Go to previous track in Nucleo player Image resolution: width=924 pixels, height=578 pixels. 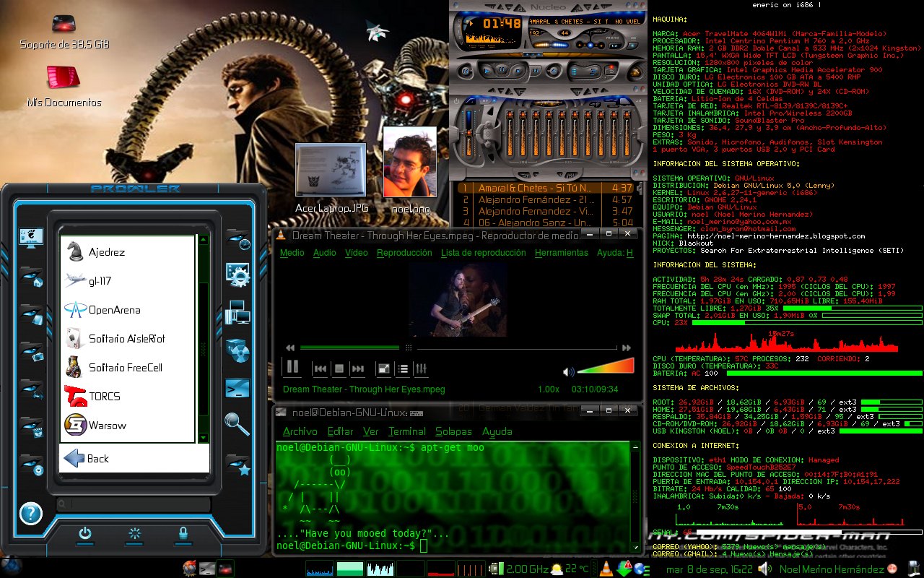[x=465, y=72]
